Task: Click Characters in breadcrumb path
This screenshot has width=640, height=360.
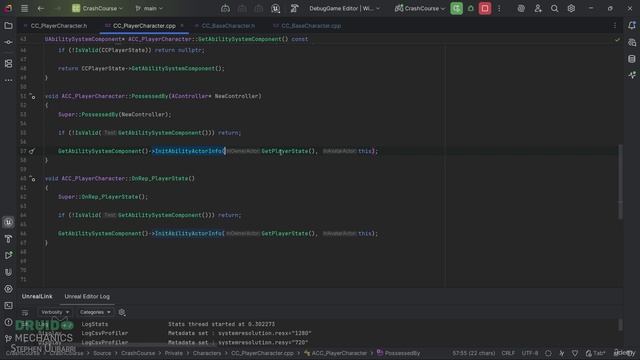Action: click(207, 353)
